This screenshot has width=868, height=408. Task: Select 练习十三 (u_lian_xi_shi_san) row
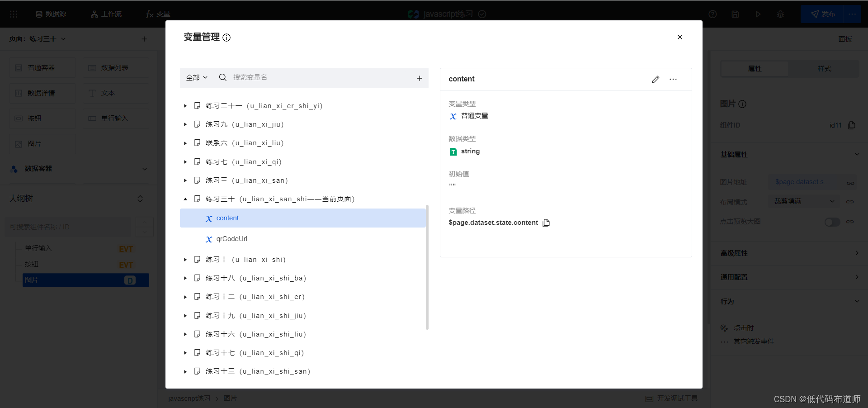coord(302,371)
